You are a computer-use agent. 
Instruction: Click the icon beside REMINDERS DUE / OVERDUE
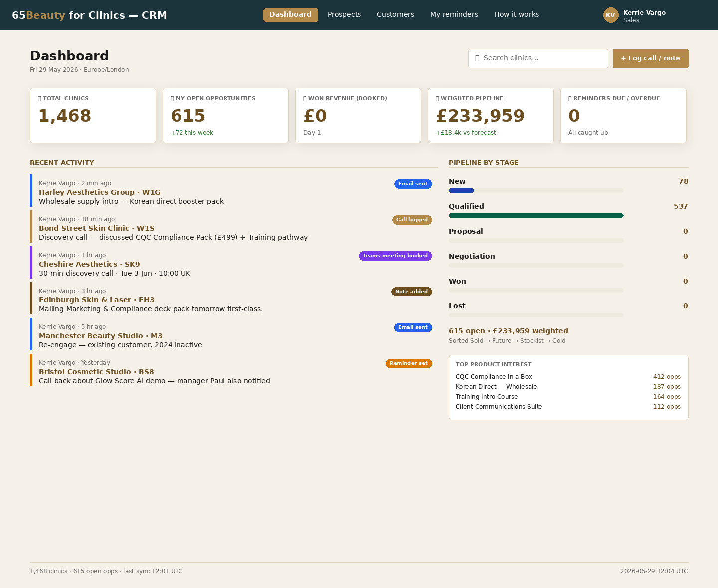point(570,99)
